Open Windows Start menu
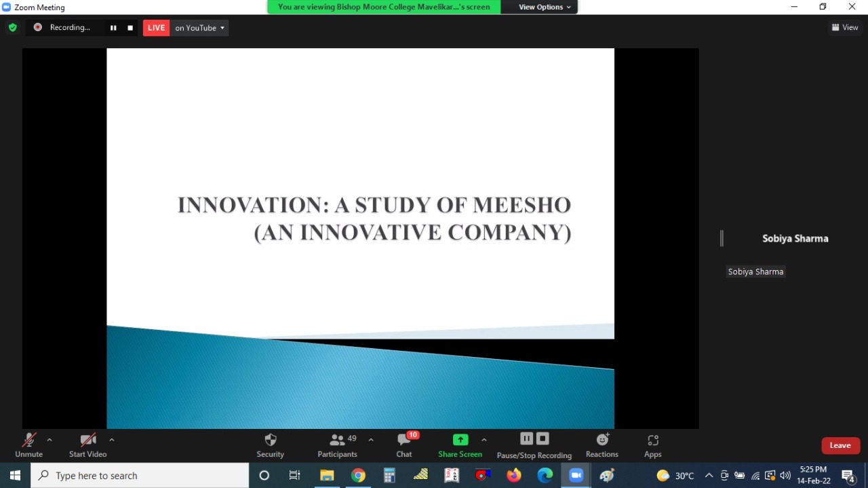Image resolution: width=868 pixels, height=488 pixels. click(x=15, y=476)
